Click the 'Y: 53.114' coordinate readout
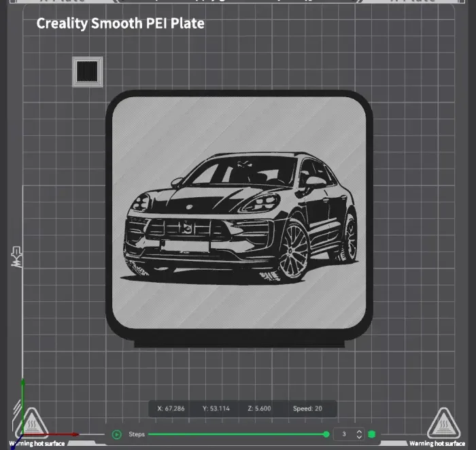Screen dimensions: 476x450 coord(216,409)
